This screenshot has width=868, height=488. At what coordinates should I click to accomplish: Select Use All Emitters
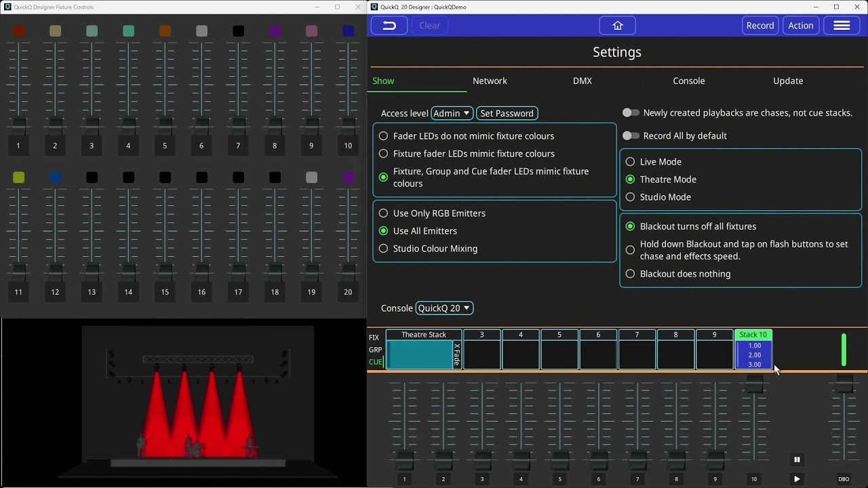click(384, 230)
